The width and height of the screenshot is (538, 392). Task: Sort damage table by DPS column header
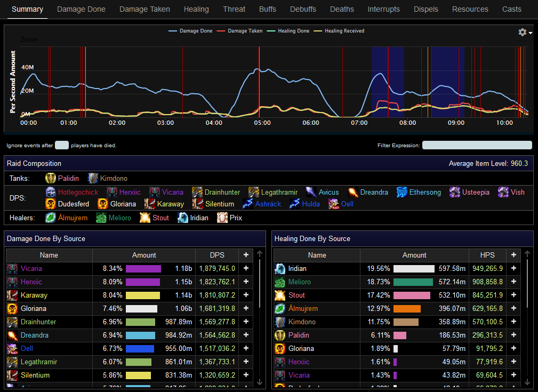coord(216,255)
